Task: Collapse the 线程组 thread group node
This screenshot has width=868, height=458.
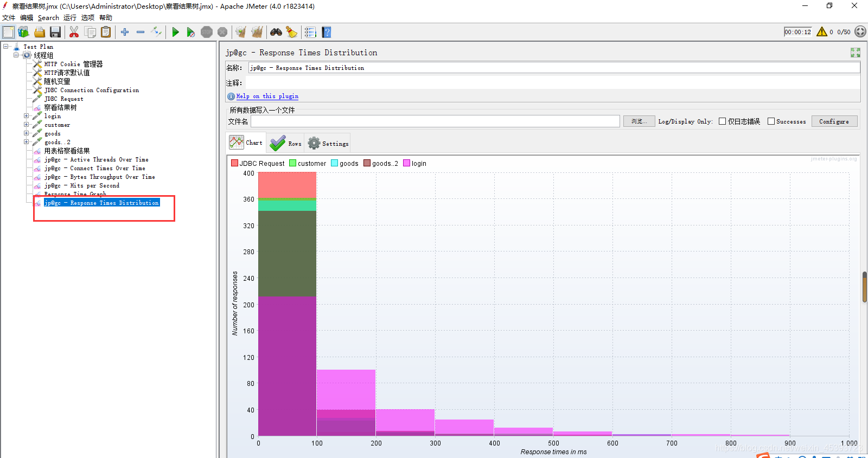Action: [16, 55]
